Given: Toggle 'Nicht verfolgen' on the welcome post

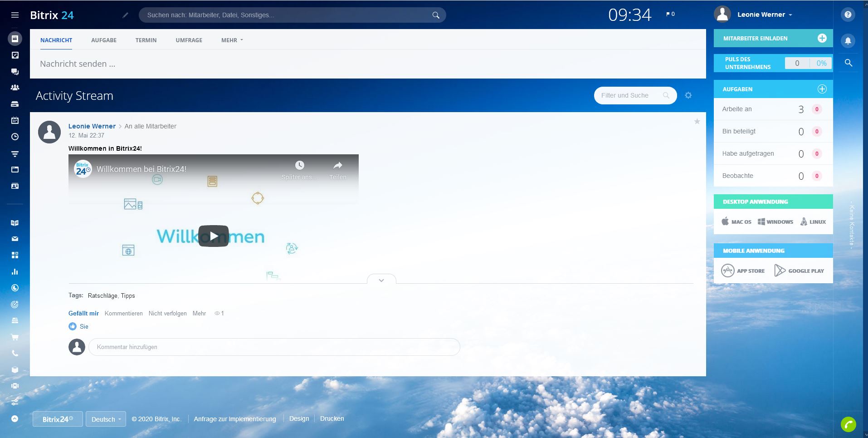Looking at the screenshot, I should [167, 313].
